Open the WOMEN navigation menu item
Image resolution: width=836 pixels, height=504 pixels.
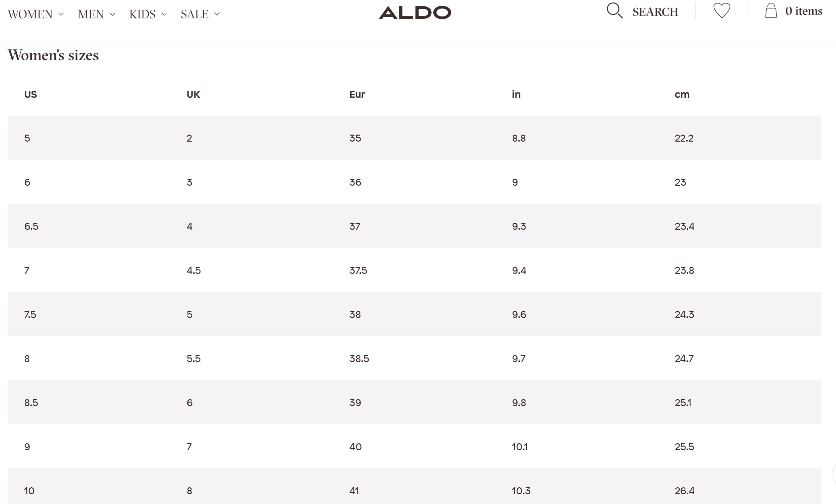[30, 14]
